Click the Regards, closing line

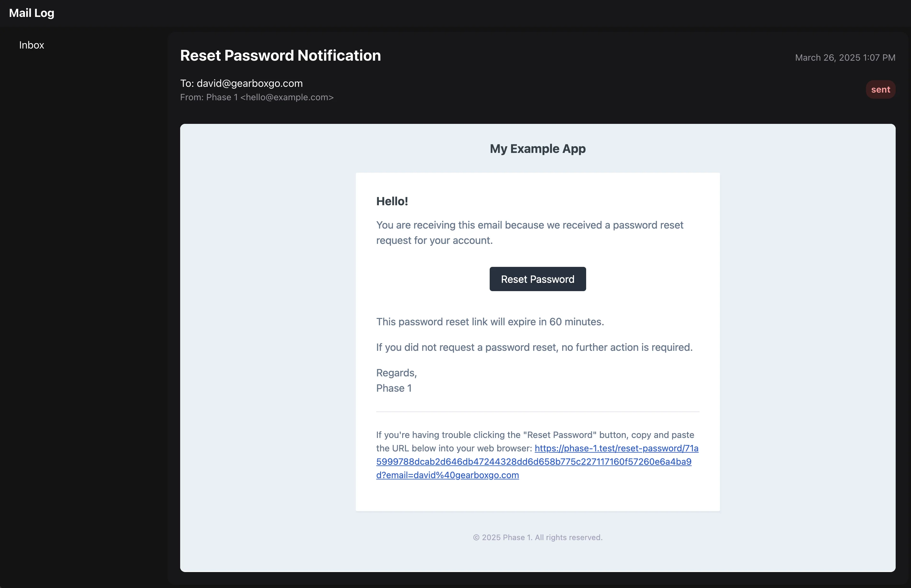396,373
